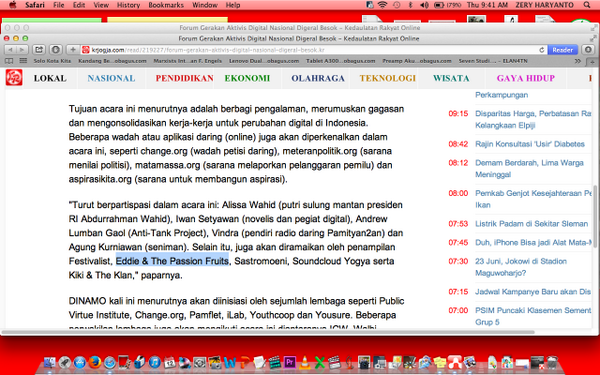This screenshot has width=600, height=375.
Task: Click the page's vertical scrollbar thumb
Action: pos(595,216)
